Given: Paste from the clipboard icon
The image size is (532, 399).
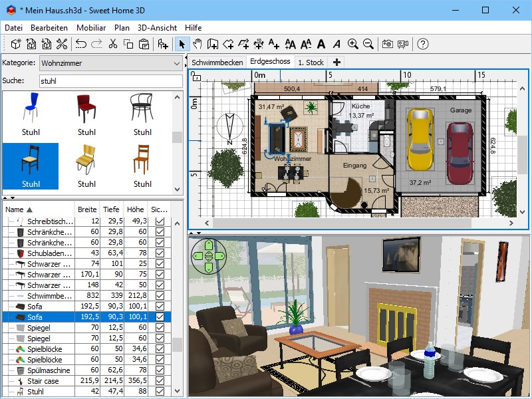Looking at the screenshot, I should click(x=144, y=44).
